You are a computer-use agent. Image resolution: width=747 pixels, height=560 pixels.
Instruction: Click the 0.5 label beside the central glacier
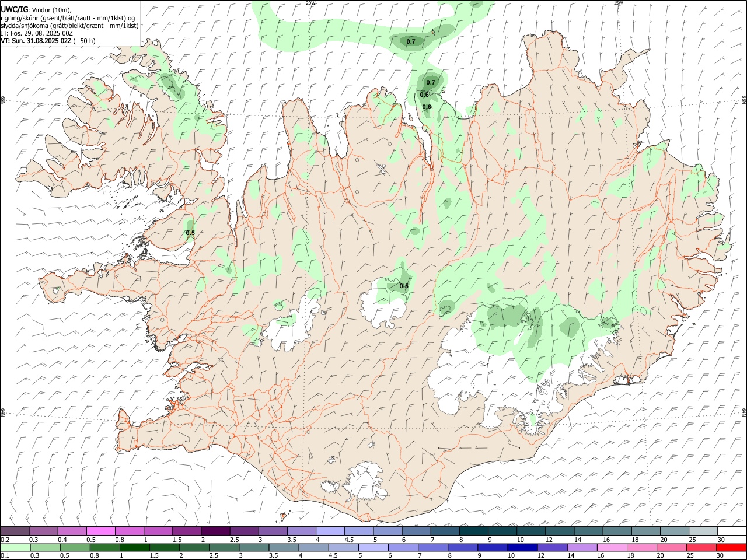pos(404,286)
